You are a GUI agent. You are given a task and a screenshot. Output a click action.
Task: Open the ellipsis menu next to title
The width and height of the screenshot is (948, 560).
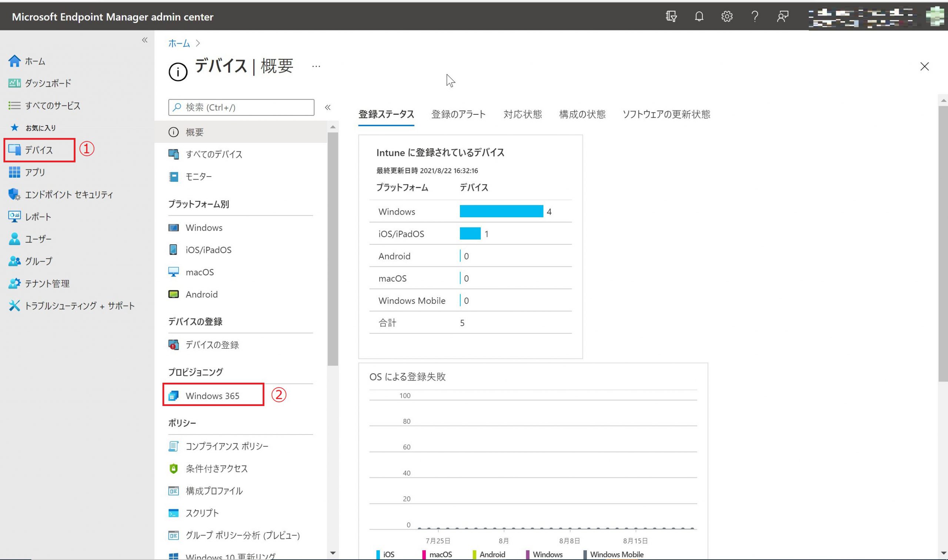[x=316, y=66]
